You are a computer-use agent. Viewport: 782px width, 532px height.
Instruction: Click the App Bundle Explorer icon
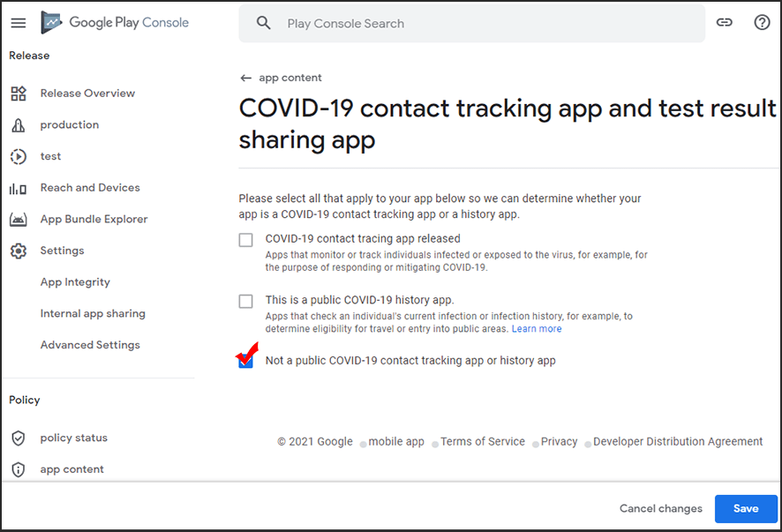click(18, 220)
